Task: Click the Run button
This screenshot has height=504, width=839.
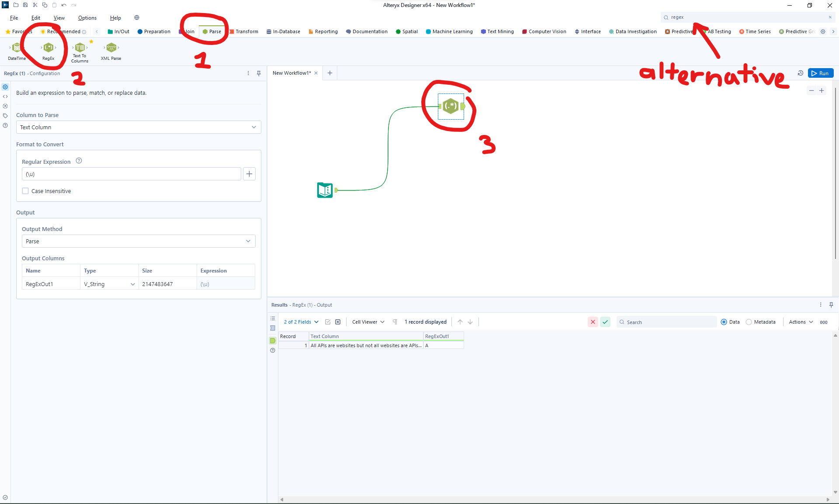Action: [x=820, y=73]
